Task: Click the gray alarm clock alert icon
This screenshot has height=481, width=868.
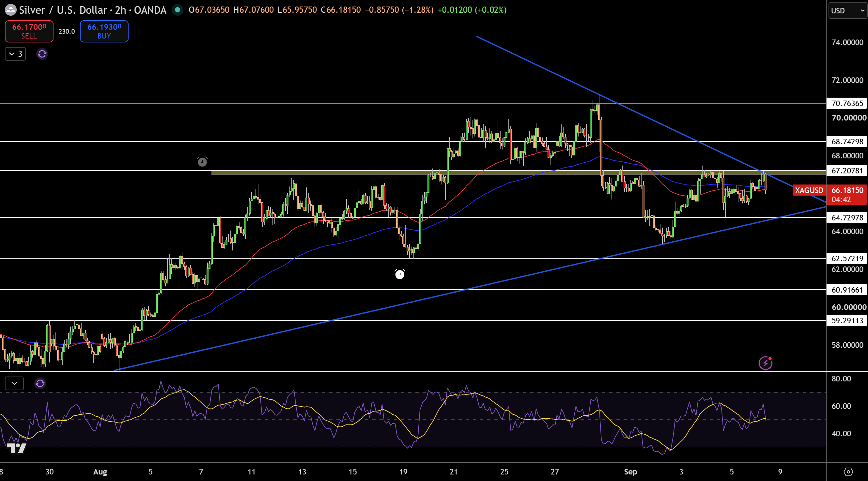Action: (x=202, y=162)
